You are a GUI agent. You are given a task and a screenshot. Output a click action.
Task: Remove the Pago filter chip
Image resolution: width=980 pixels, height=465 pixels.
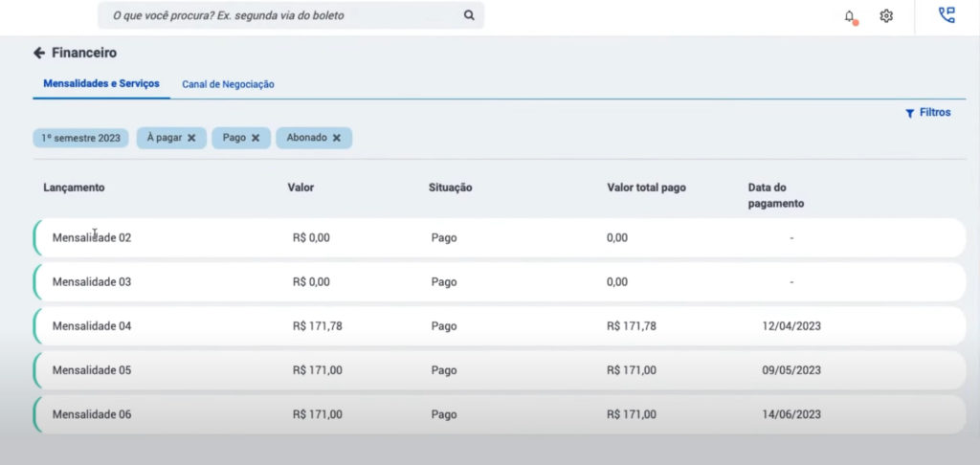[x=256, y=138]
